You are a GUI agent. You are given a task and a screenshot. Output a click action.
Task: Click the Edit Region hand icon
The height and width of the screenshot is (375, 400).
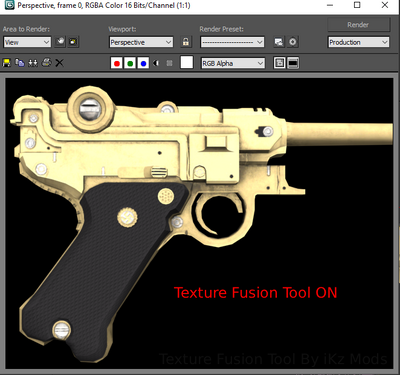(60, 42)
